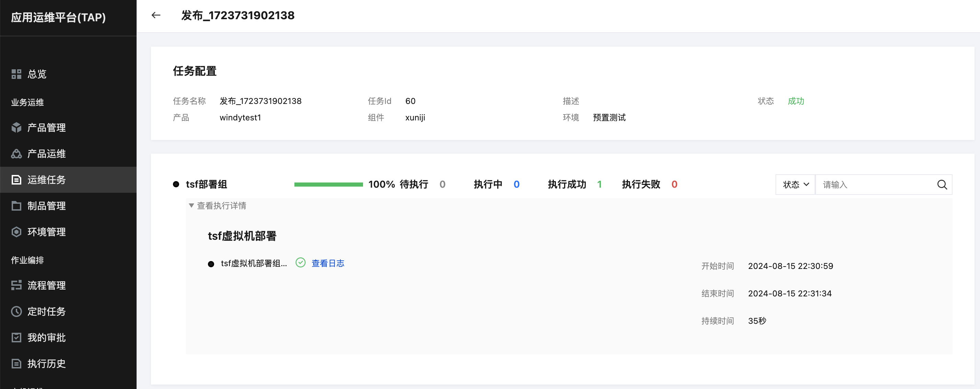Open the 状态 filter dropdown

795,185
